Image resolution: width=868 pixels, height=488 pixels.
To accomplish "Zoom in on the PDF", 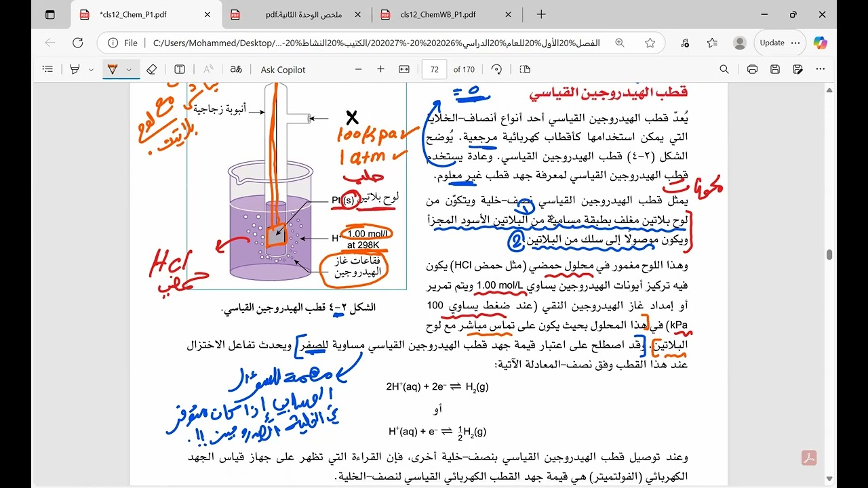I will coord(381,69).
